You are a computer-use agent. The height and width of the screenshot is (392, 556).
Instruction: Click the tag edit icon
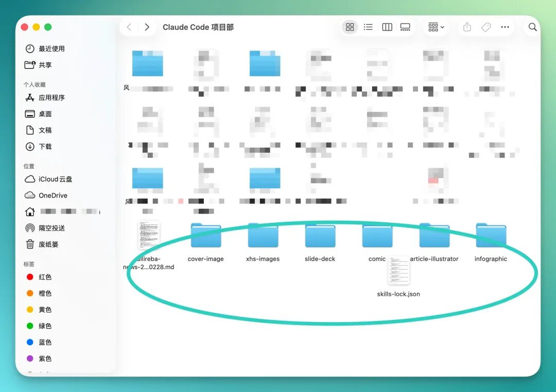pos(486,27)
